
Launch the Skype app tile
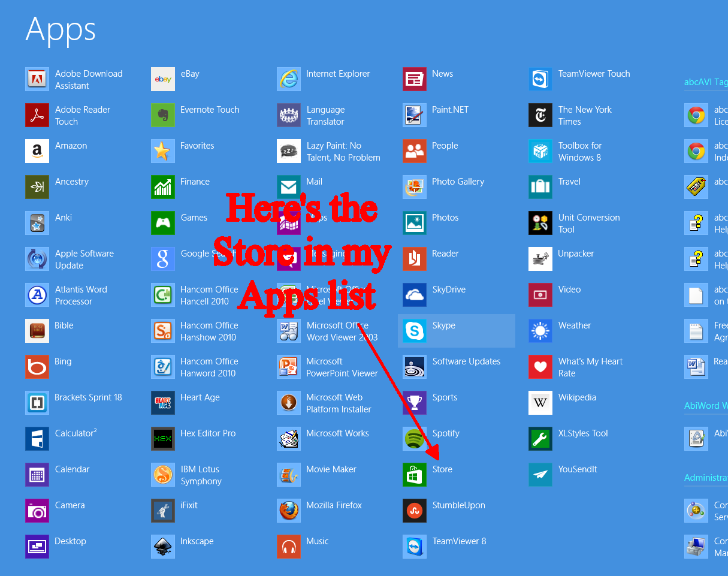457,331
